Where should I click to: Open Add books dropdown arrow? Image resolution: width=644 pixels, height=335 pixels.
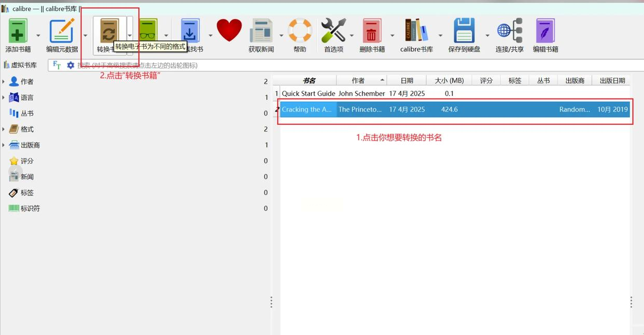point(38,36)
